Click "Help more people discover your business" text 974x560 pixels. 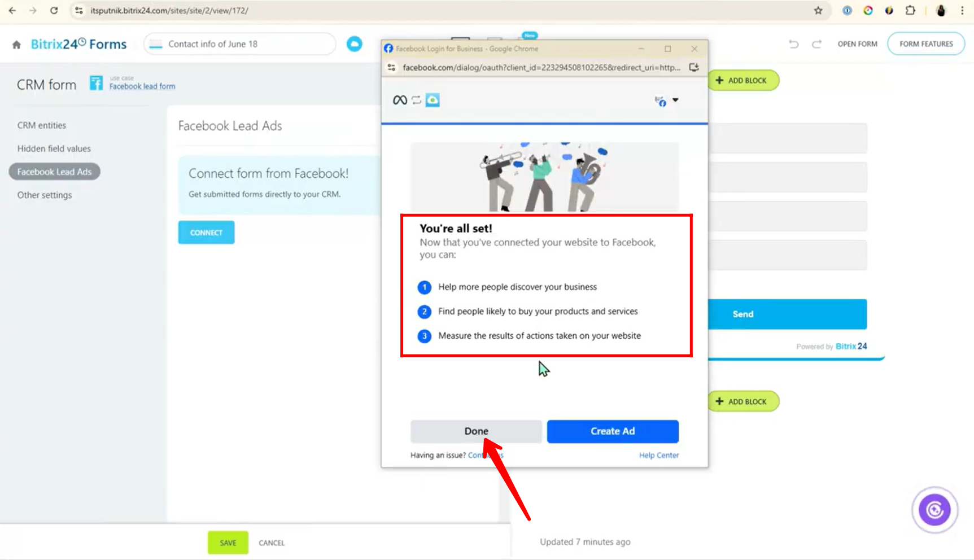(517, 287)
